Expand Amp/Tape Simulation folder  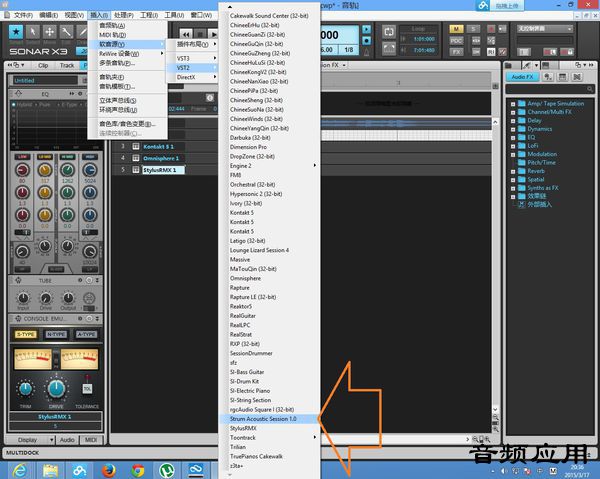click(513, 104)
